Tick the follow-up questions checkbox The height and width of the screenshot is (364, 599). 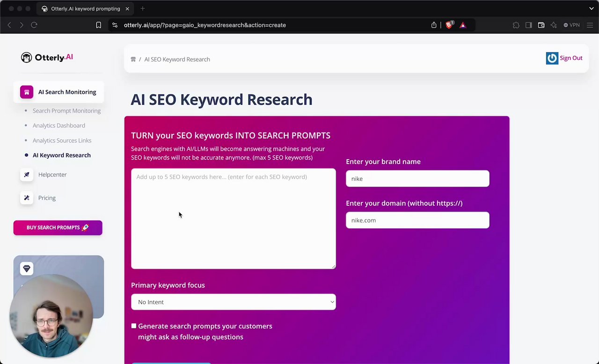tap(134, 326)
